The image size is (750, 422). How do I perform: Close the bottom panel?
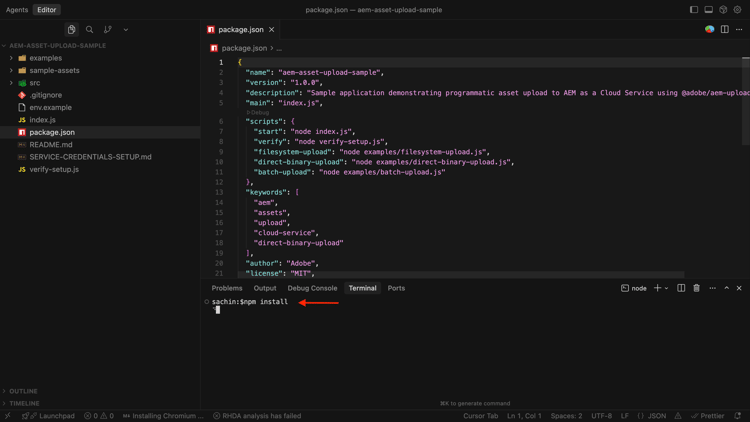(x=739, y=288)
